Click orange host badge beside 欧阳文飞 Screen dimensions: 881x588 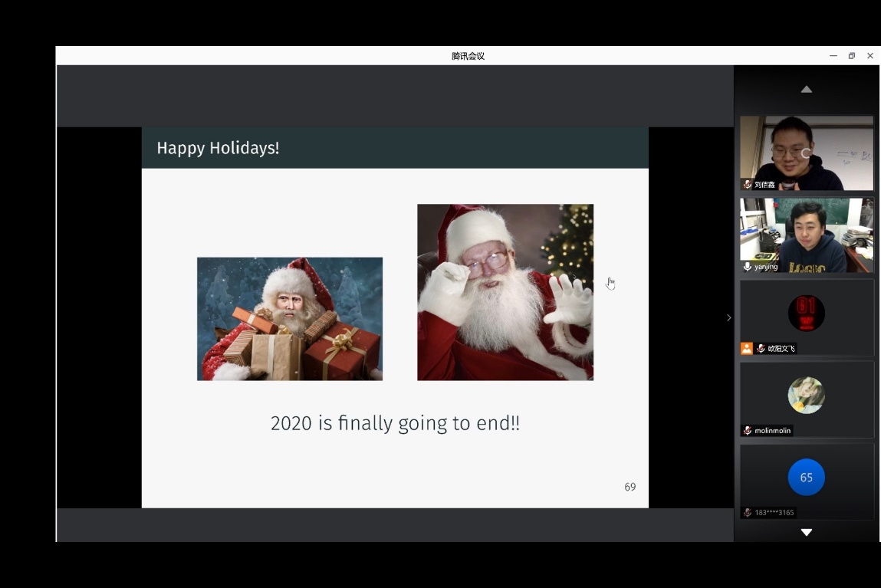tap(747, 349)
